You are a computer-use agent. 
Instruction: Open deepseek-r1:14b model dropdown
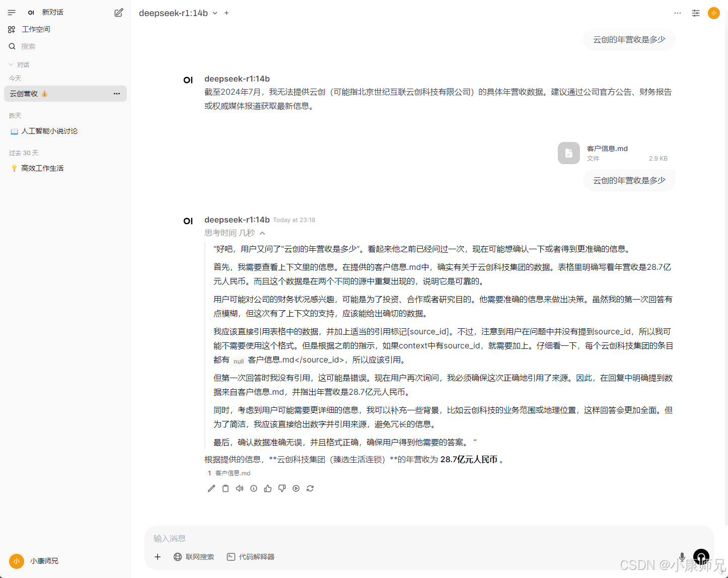pyautogui.click(x=178, y=13)
